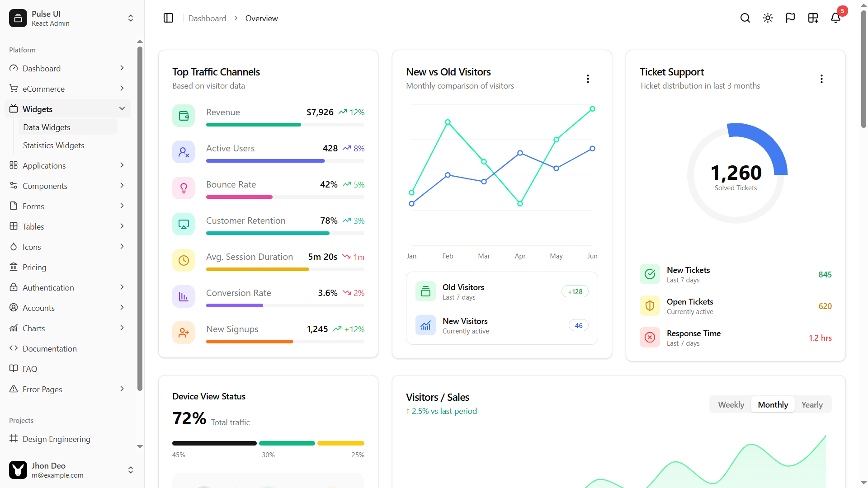Select Statistics Widgets in the sidebar
This screenshot has height=488, width=868.
[x=53, y=145]
